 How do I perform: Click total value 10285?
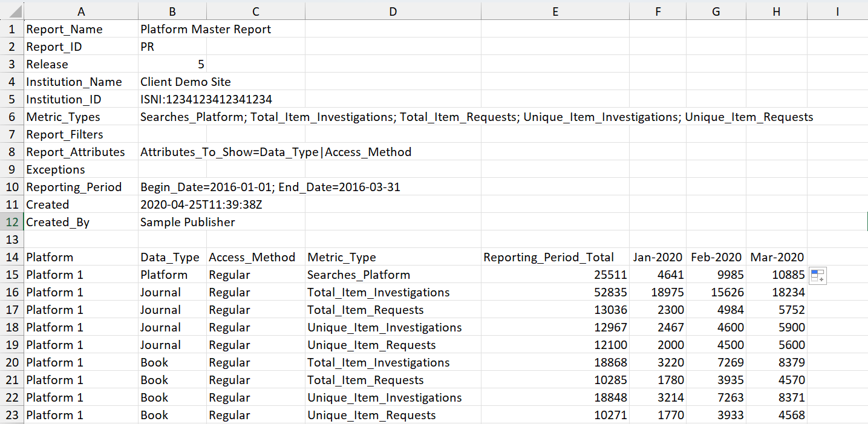pos(555,380)
